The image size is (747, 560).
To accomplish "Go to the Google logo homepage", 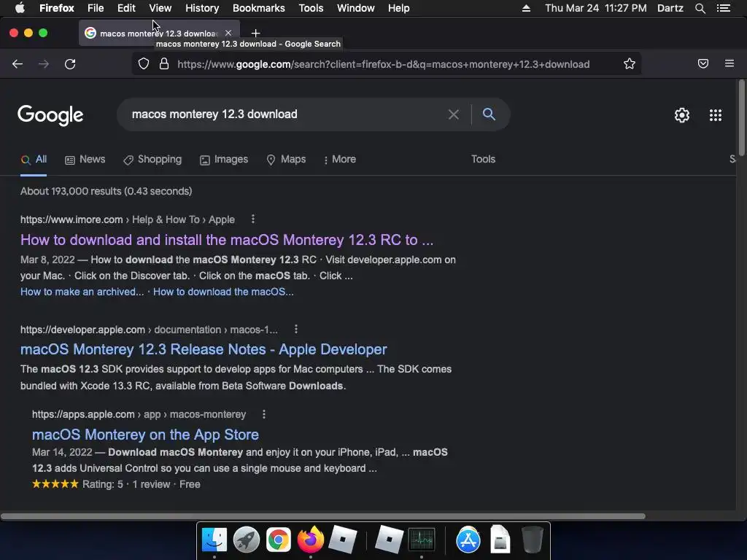I will click(50, 114).
